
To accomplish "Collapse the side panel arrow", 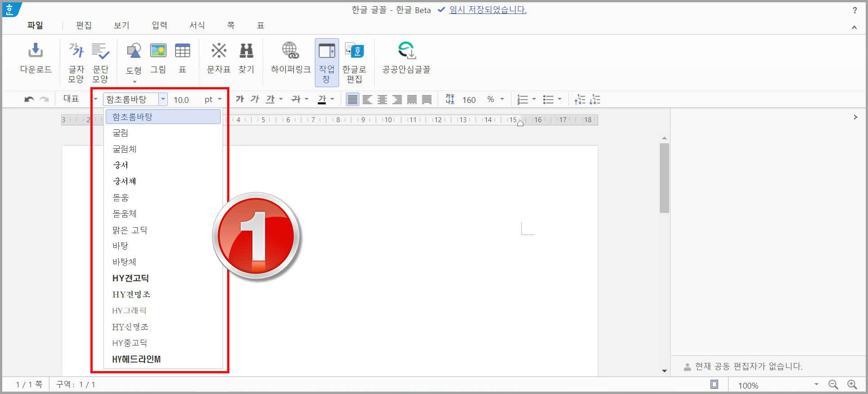I will (x=855, y=117).
